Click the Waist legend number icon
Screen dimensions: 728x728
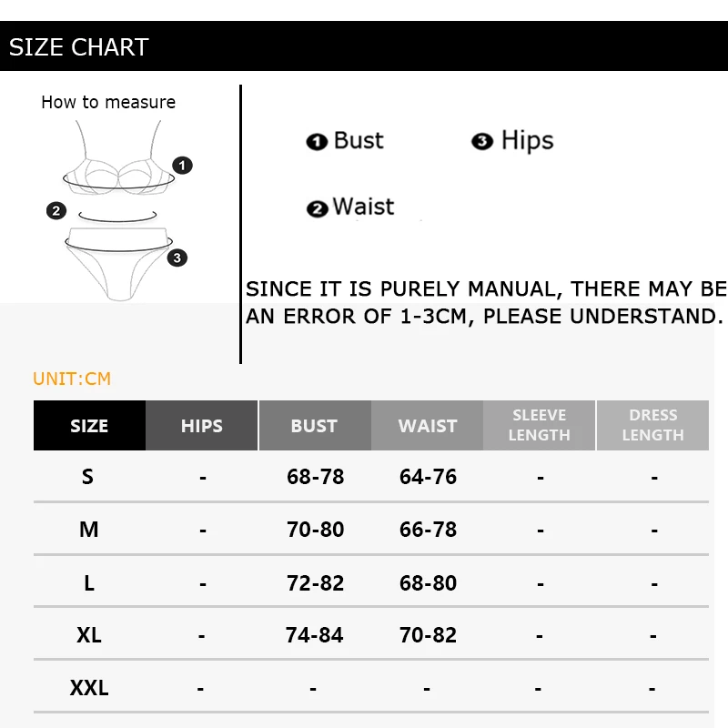point(317,209)
